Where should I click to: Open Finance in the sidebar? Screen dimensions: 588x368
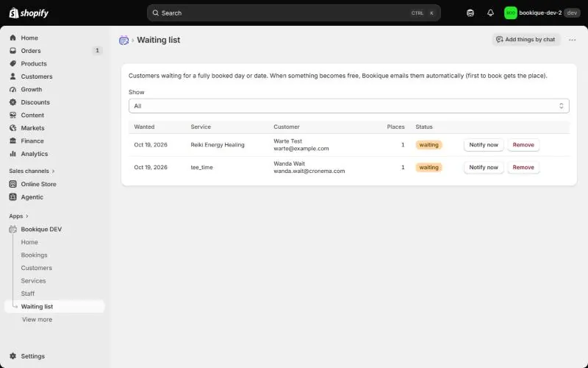point(54,141)
